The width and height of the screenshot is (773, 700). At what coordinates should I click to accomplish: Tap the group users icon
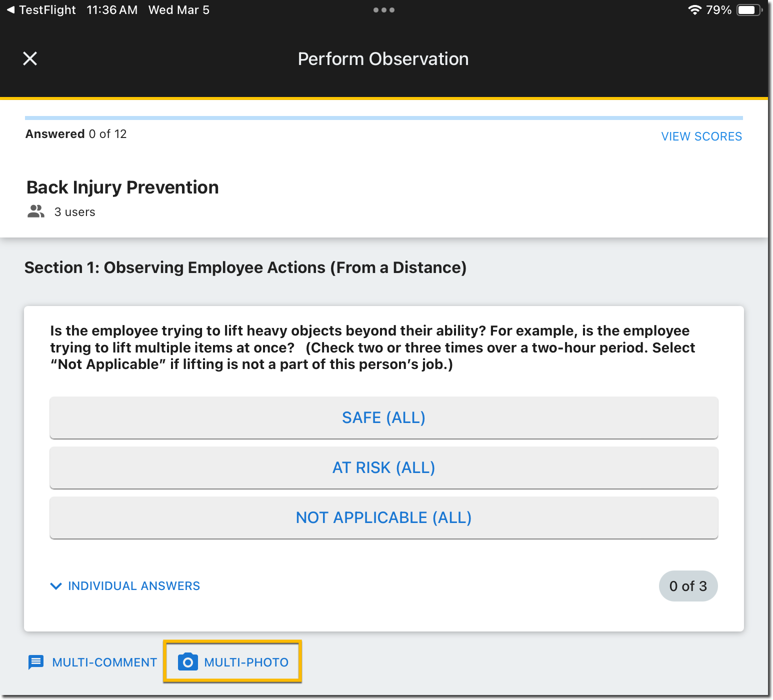tap(36, 211)
